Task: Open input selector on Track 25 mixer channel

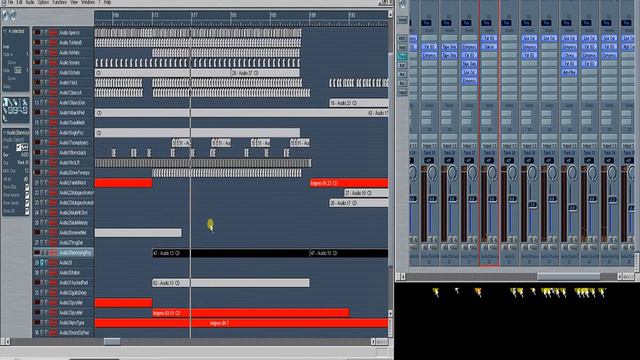Action: pyautogui.click(x=429, y=146)
